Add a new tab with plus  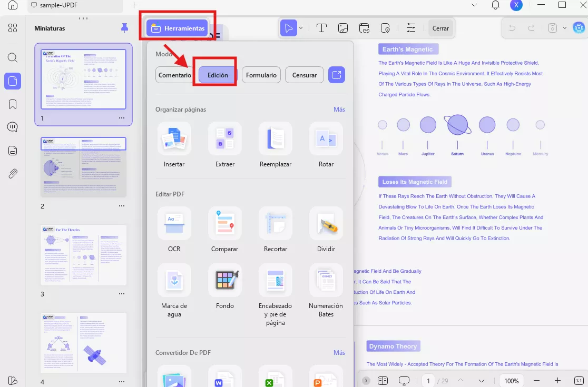click(x=134, y=5)
